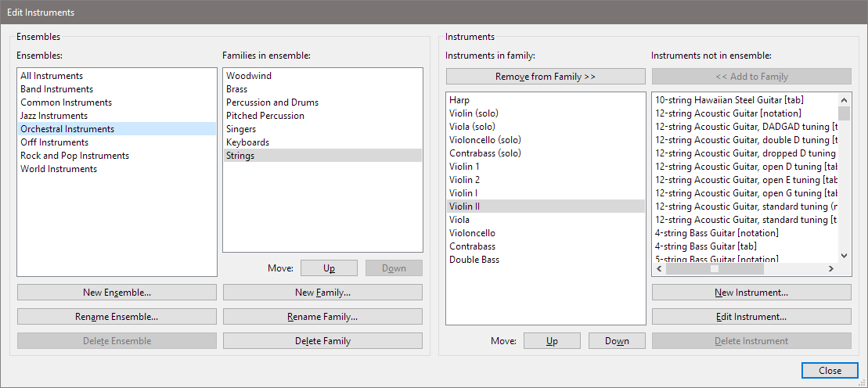Move instrument Down in family
868x388 pixels.
(617, 341)
